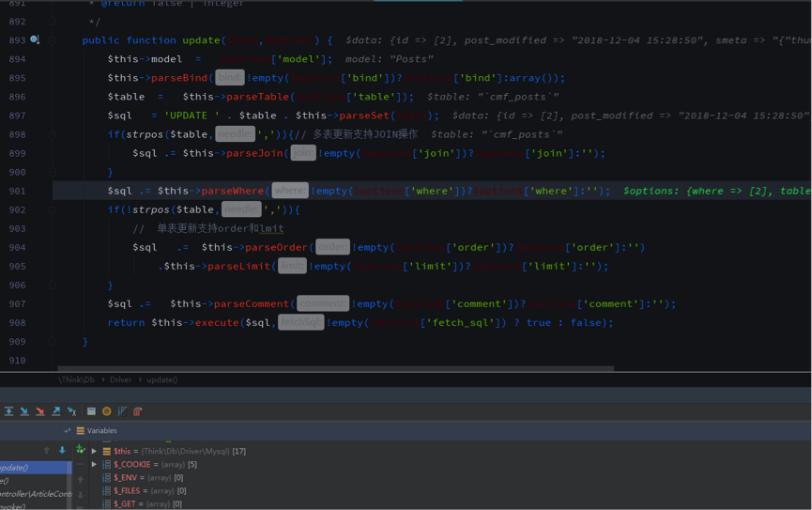Click the Step Out debugger icon

click(x=55, y=411)
